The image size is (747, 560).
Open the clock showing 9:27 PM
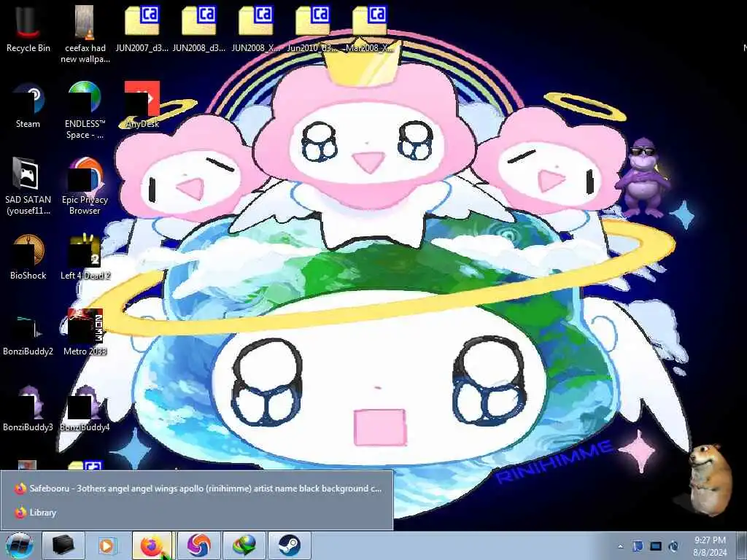(x=710, y=546)
